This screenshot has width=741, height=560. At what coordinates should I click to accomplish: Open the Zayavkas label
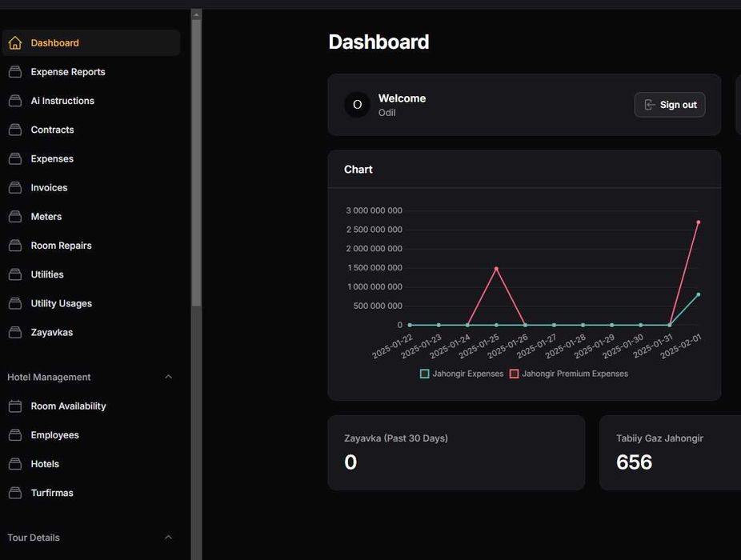52,332
